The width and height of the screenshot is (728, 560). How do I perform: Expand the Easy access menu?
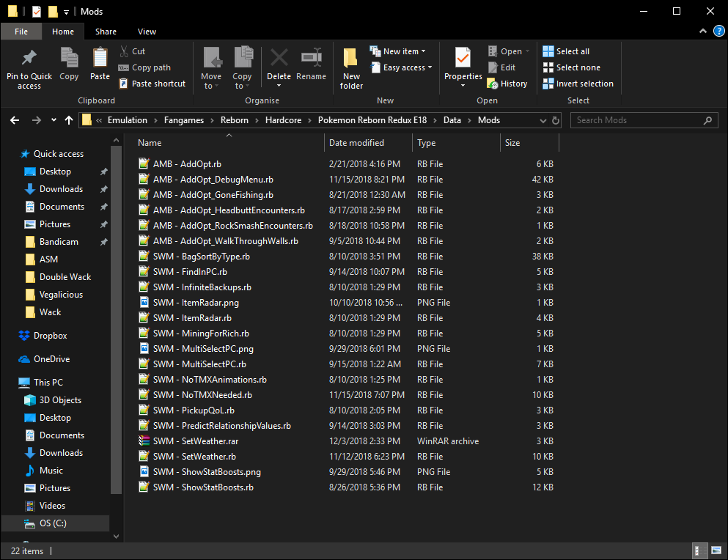pos(401,67)
